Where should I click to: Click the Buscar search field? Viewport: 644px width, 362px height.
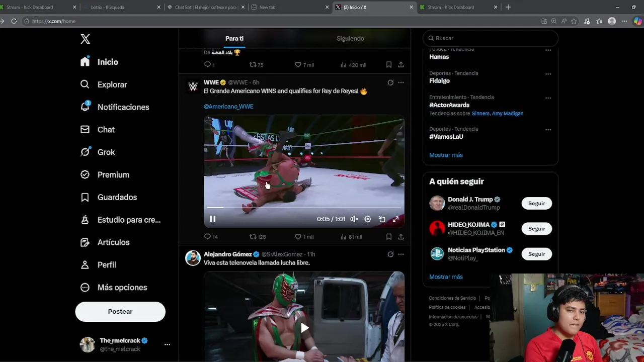point(491,38)
